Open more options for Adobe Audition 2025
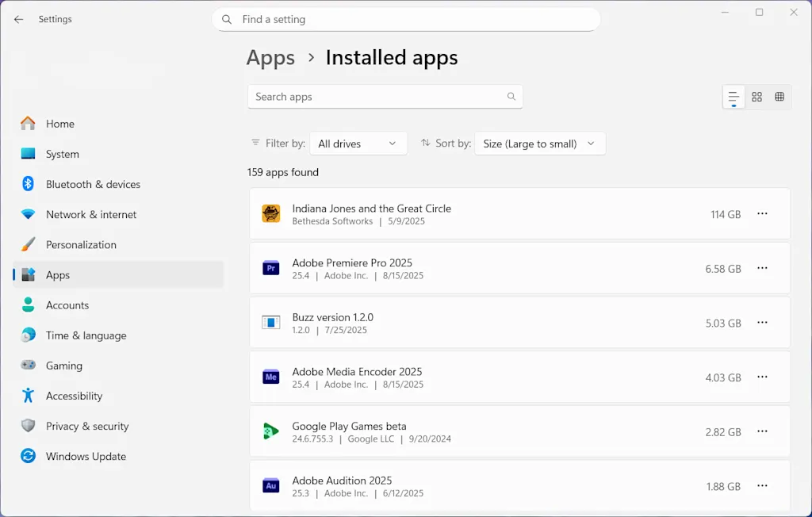This screenshot has width=812, height=517. (762, 485)
